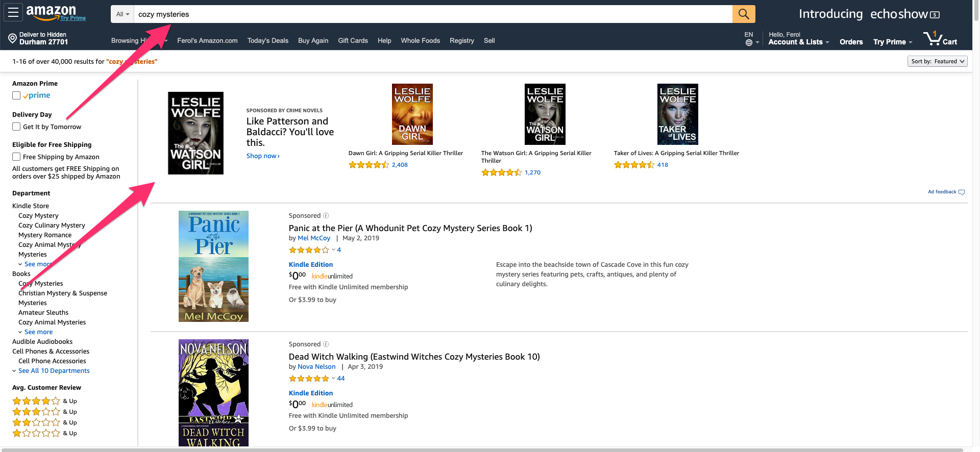Image resolution: width=980 pixels, height=452 pixels.
Task: Click the Sponsored info icon for Dead Witch Walking
Action: click(326, 344)
